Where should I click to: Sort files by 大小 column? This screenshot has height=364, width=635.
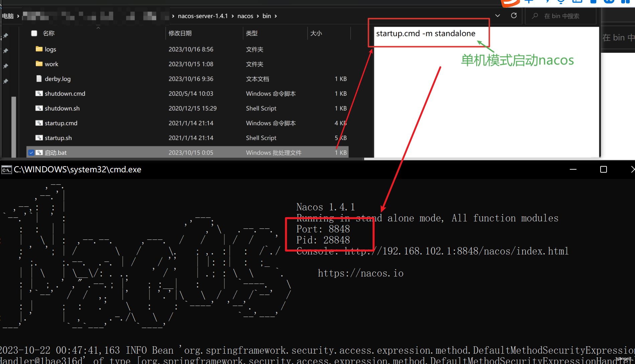pyautogui.click(x=316, y=33)
